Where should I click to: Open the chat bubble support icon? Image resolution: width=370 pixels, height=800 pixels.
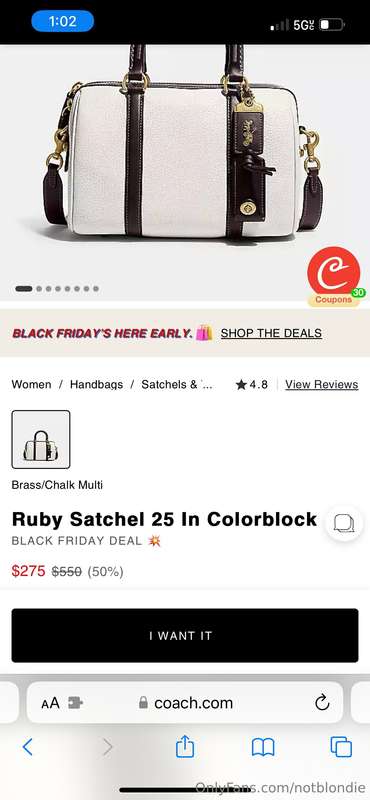click(344, 523)
